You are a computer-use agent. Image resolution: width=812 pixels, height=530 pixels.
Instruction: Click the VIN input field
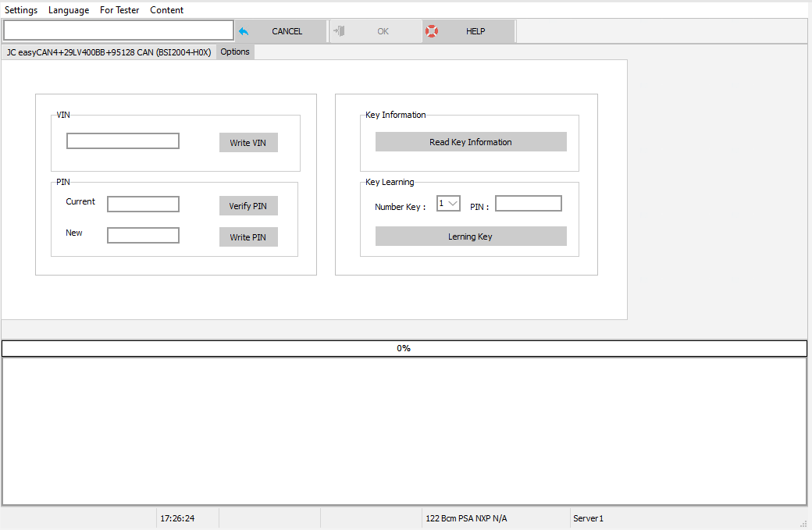[x=123, y=141]
